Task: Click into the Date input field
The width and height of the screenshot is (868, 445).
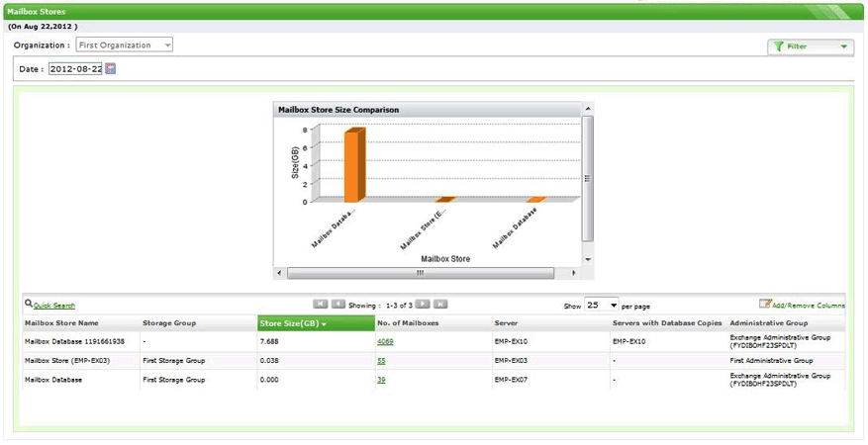Action: [75, 69]
